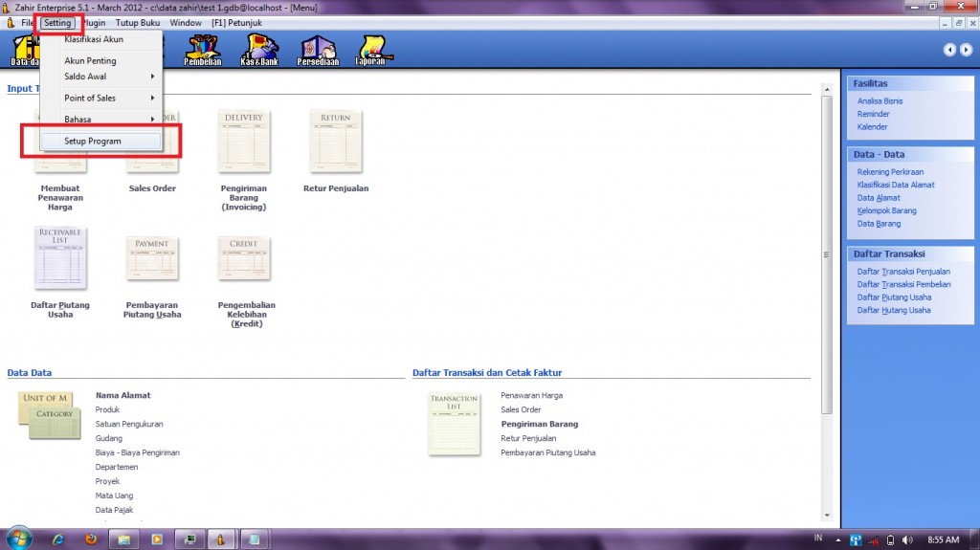980x550 pixels.
Task: Click the Zahir application taskbar icon
Action: 221,539
